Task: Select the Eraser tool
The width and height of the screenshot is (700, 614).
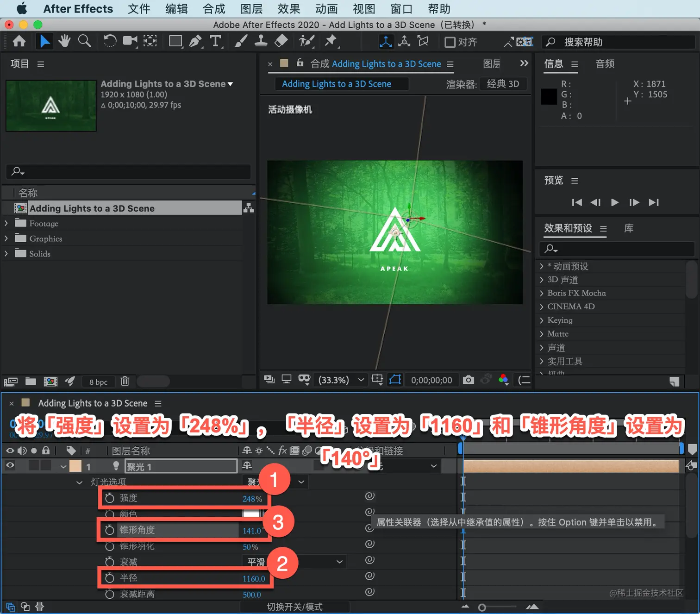Action: (281, 41)
